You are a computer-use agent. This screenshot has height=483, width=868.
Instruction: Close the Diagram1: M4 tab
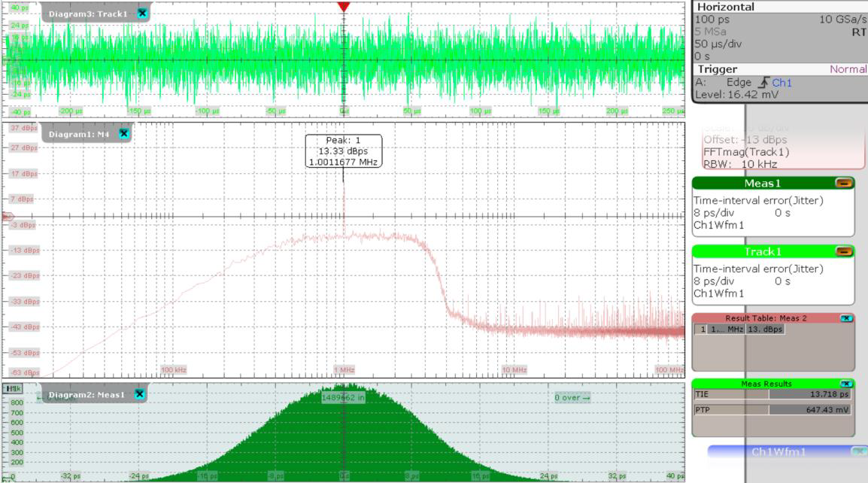click(x=124, y=134)
